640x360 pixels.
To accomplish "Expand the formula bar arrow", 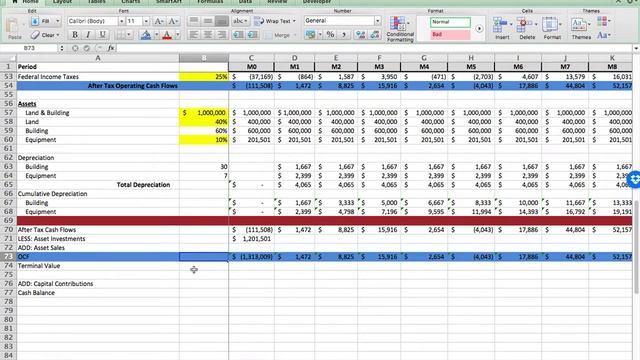I will tap(636, 48).
